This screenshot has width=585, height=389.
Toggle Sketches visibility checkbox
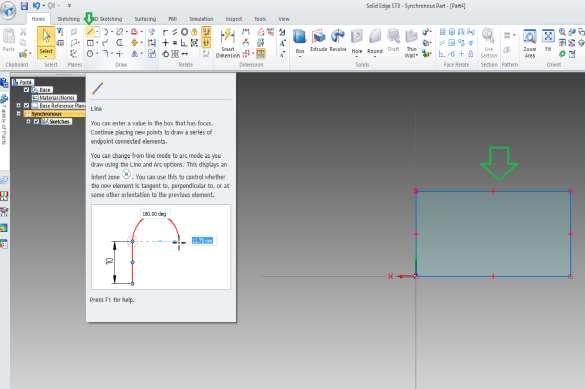[36, 122]
